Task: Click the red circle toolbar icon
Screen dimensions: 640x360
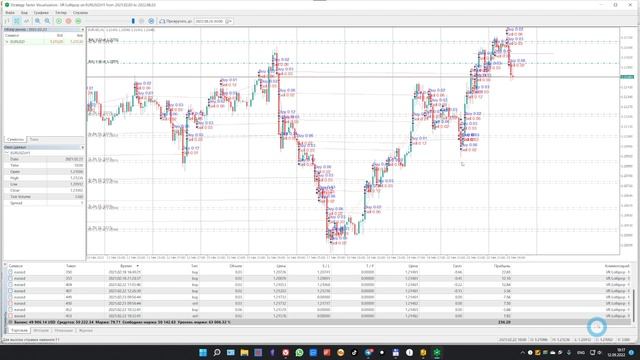Action: [69, 21]
